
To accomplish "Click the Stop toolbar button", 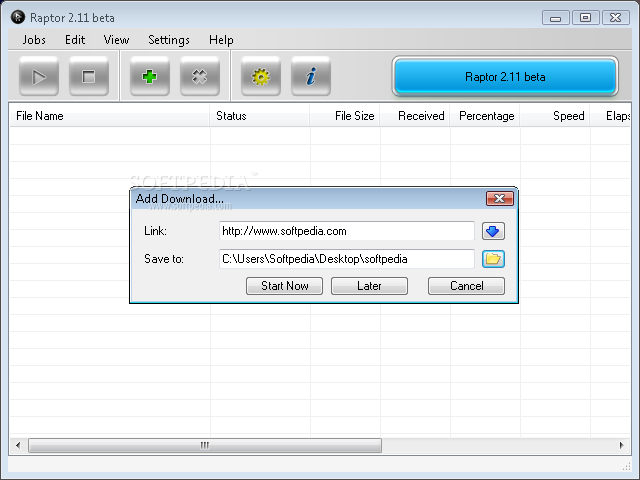I will click(x=89, y=76).
